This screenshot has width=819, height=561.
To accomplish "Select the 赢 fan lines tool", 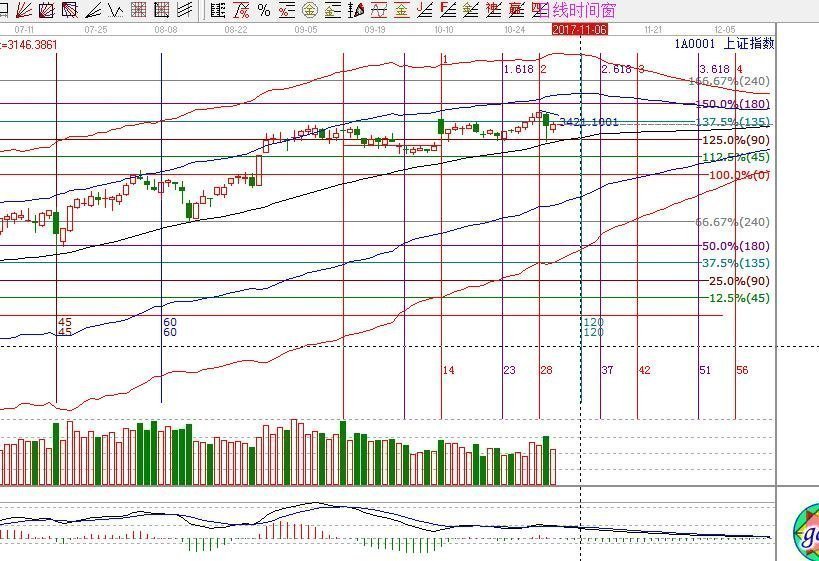I will pos(517,10).
